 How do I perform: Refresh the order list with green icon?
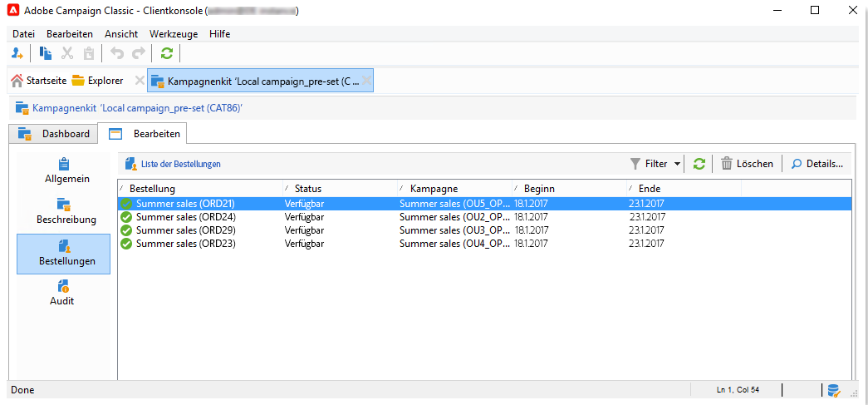699,164
